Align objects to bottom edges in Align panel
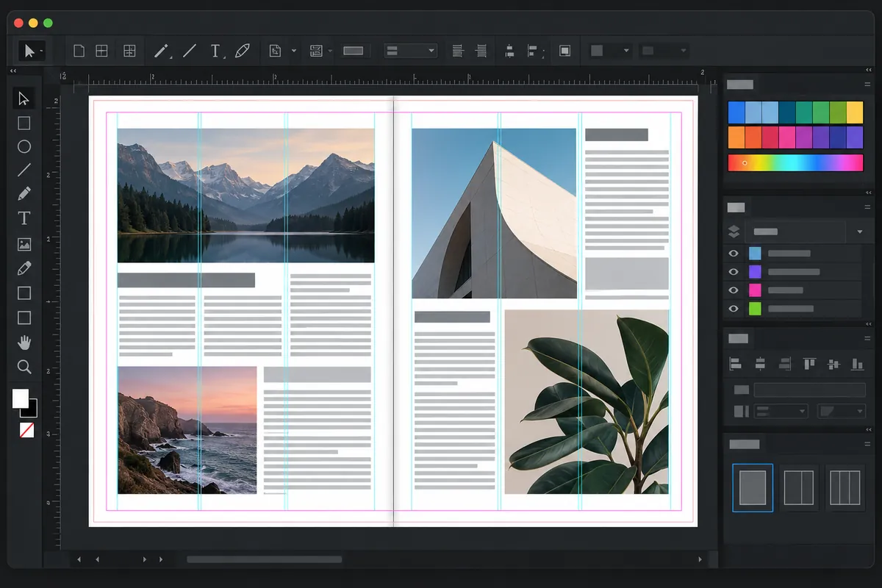The width and height of the screenshot is (882, 588). click(857, 363)
